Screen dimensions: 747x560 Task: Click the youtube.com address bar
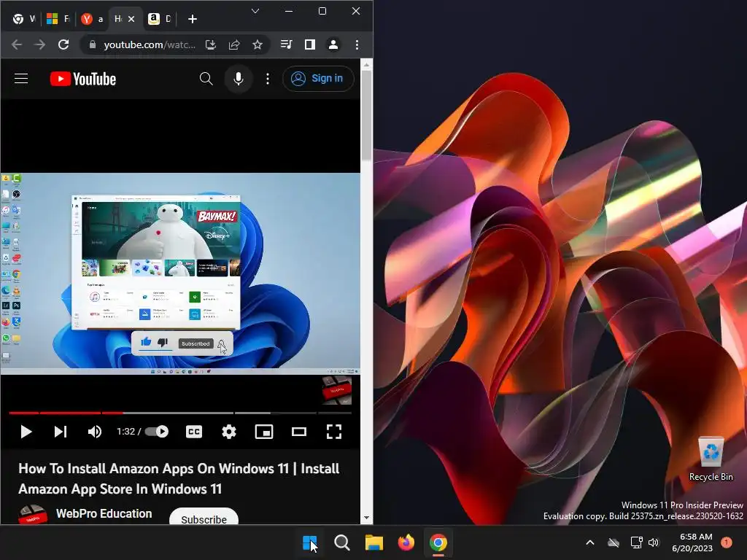tap(149, 44)
